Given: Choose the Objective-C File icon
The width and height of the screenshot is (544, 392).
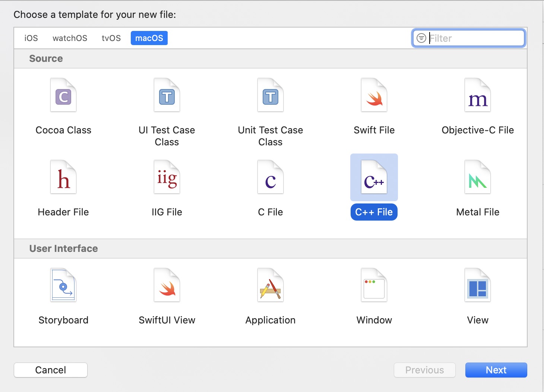Looking at the screenshot, I should coord(478,95).
